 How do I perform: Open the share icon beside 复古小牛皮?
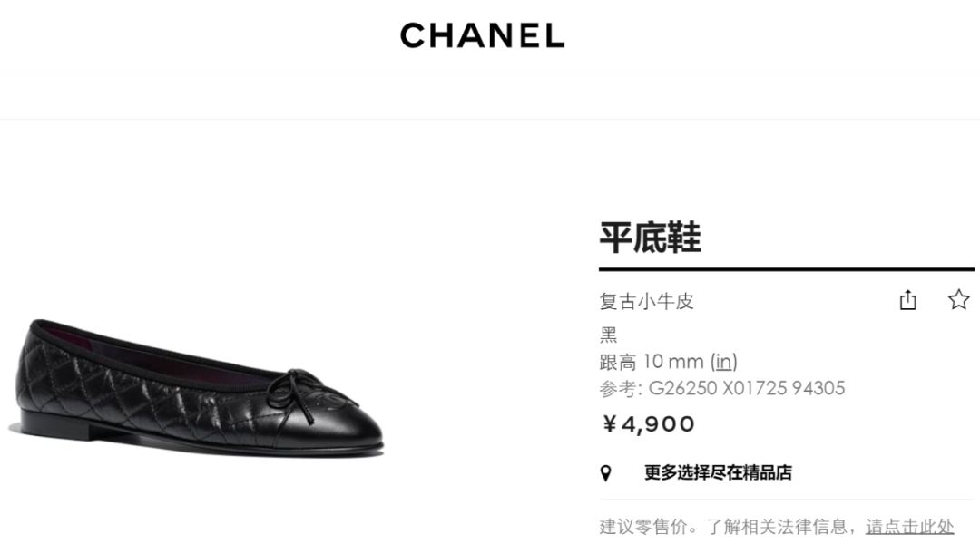(x=907, y=300)
